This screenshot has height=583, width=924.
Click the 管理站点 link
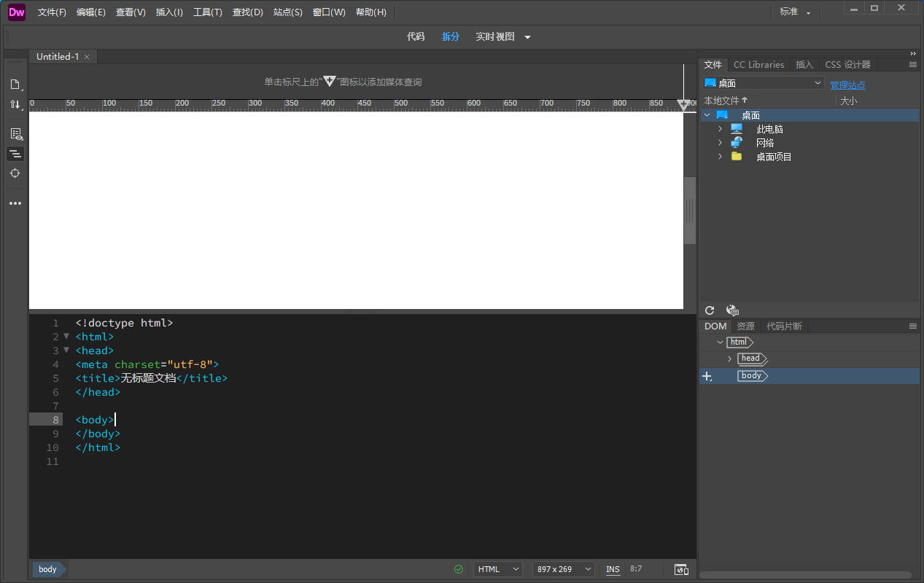tap(847, 85)
